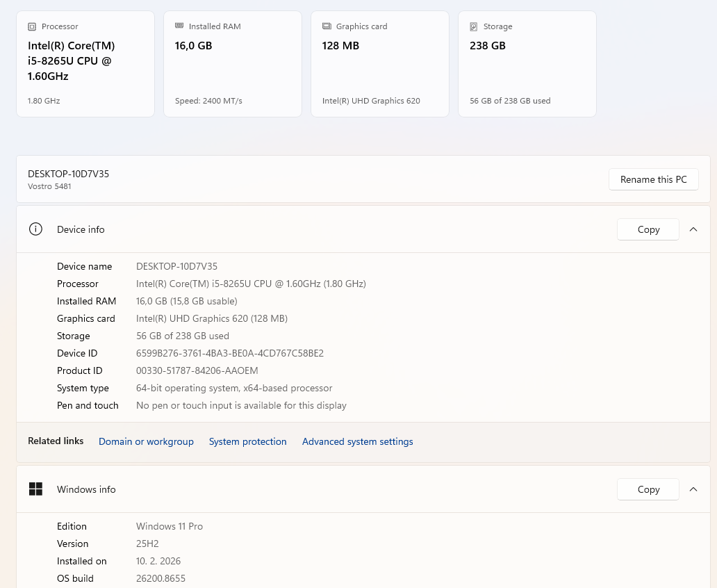Click the Rename this PC button
Viewport: 717px width, 588px height.
click(654, 179)
